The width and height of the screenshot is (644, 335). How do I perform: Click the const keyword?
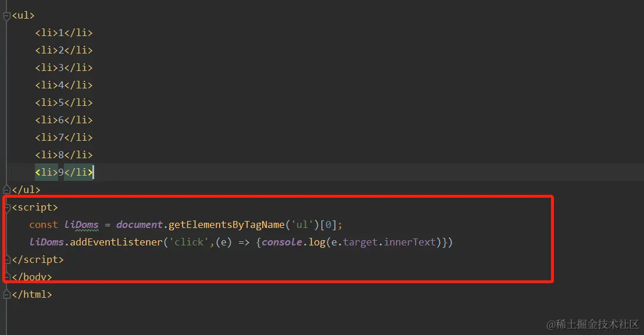(x=44, y=225)
